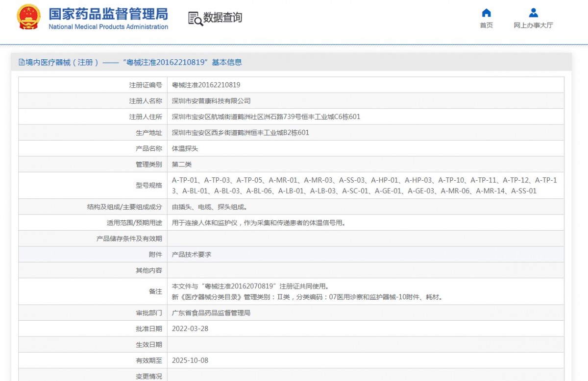The width and height of the screenshot is (588, 381).
Task: Click registrant name 深圳市安普康科技有限公司
Action: tap(211, 101)
